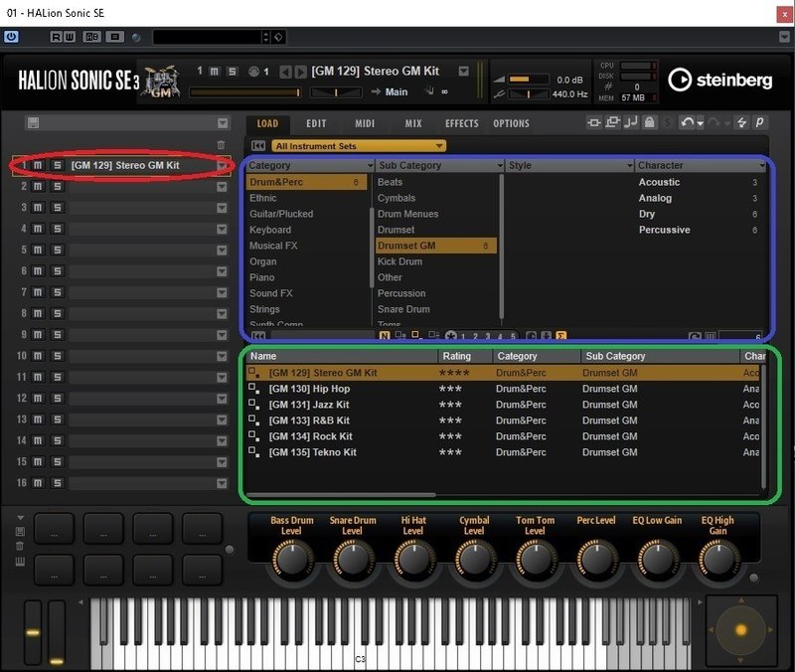Click the first empty trigger pad
The width and height of the screenshot is (795, 672).
pyautogui.click(x=55, y=528)
